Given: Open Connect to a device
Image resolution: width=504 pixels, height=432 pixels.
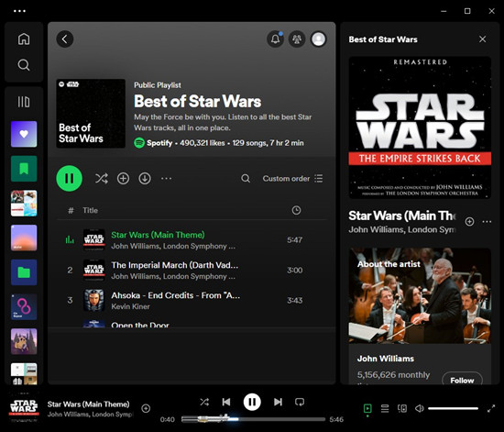Looking at the screenshot, I should click(402, 408).
